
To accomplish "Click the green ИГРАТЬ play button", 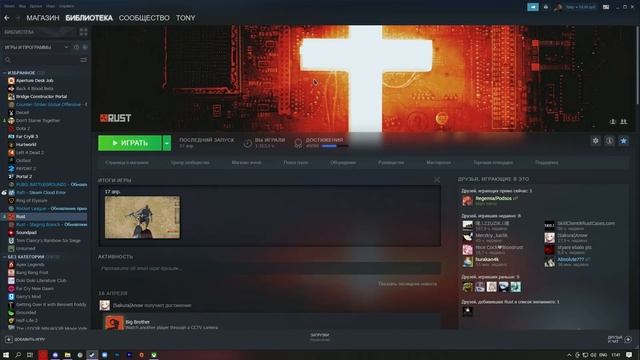I will point(130,143).
